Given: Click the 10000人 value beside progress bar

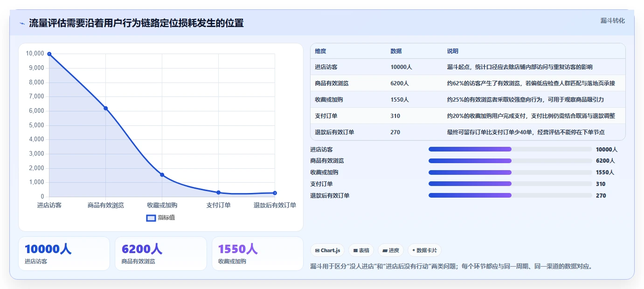Looking at the screenshot, I should [607, 150].
